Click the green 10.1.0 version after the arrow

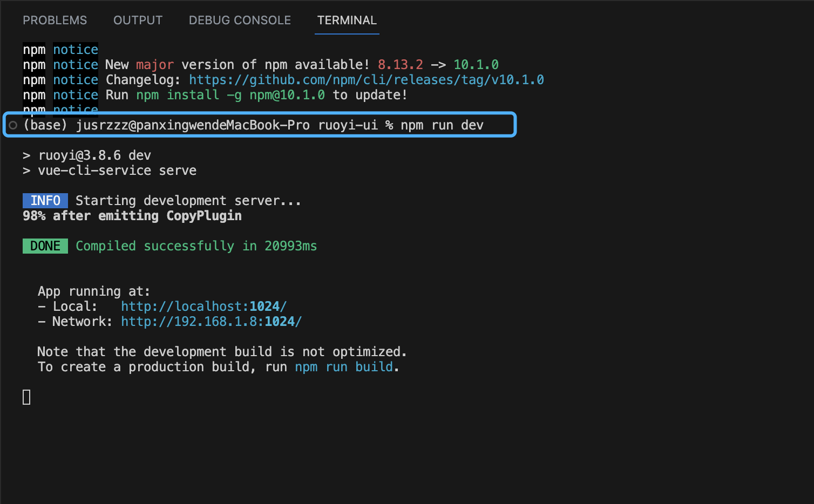pyautogui.click(x=476, y=65)
